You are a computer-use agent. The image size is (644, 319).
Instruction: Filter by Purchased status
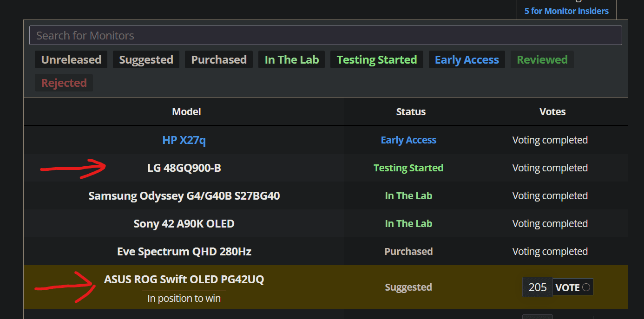[219, 59]
